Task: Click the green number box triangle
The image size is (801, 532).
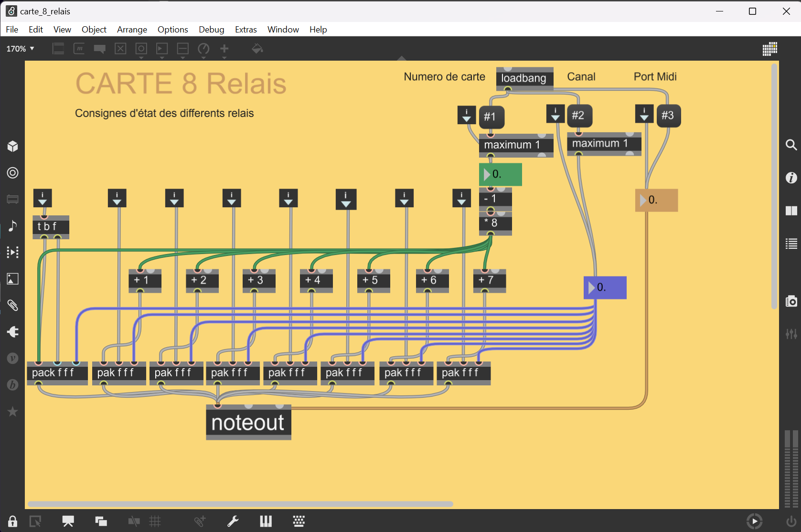Action: pyautogui.click(x=486, y=174)
